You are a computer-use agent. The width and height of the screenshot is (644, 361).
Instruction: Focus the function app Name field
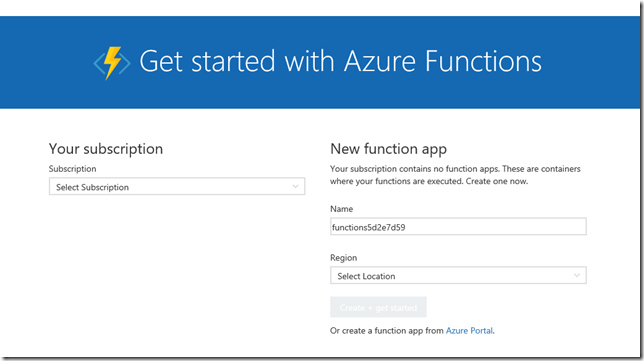(458, 227)
